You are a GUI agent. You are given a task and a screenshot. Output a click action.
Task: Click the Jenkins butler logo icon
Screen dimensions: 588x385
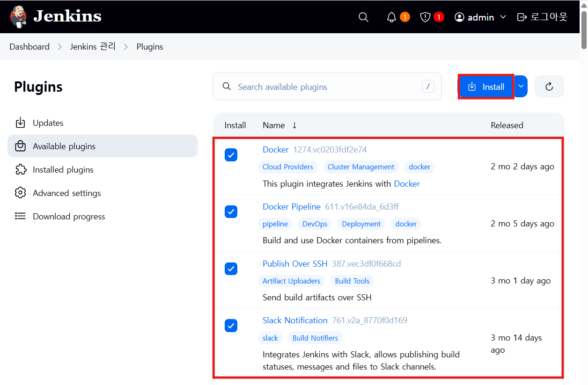pos(18,16)
